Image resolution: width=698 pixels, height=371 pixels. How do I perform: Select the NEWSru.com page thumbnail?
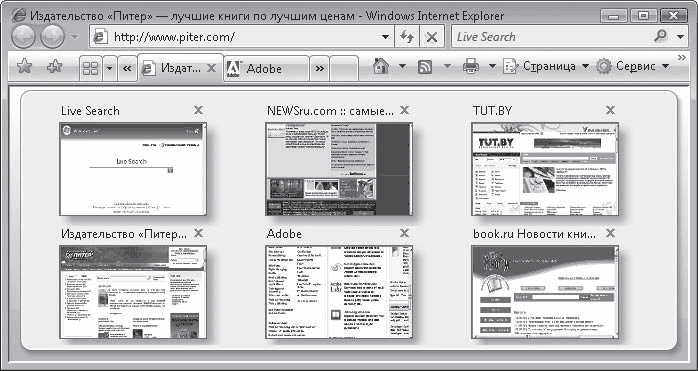pos(339,169)
